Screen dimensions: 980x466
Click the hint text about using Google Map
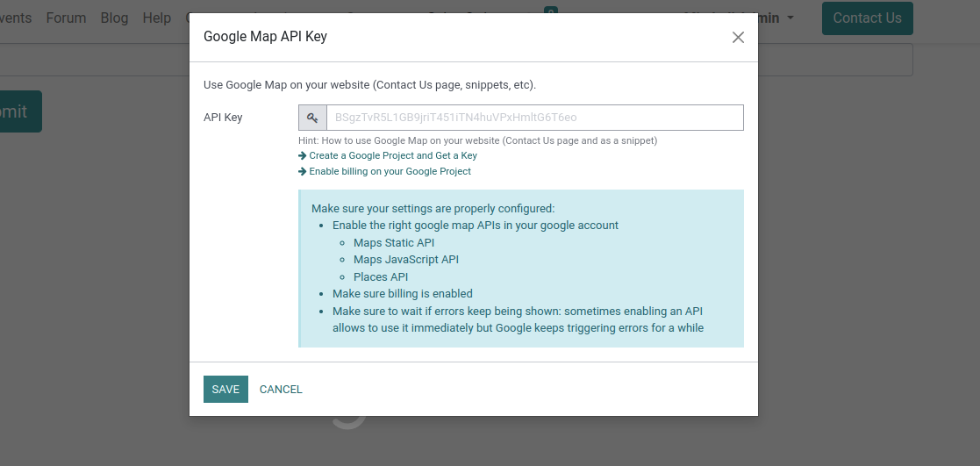point(478,140)
